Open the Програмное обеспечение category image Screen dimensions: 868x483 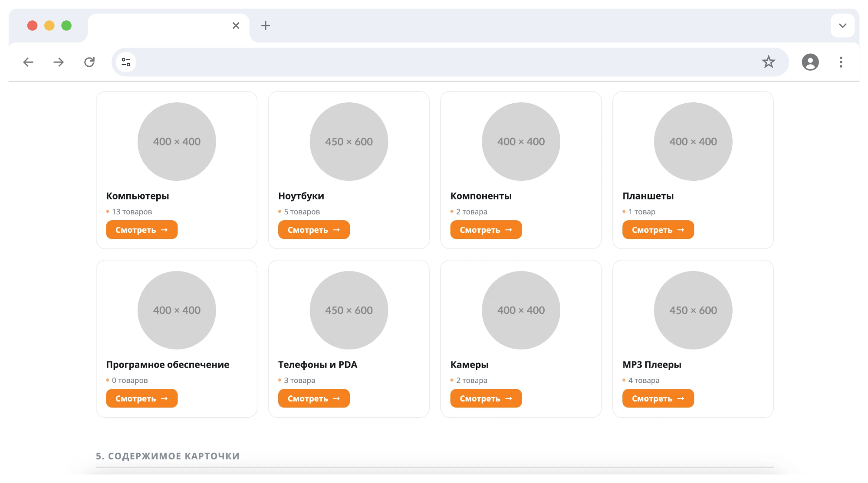[x=177, y=310]
